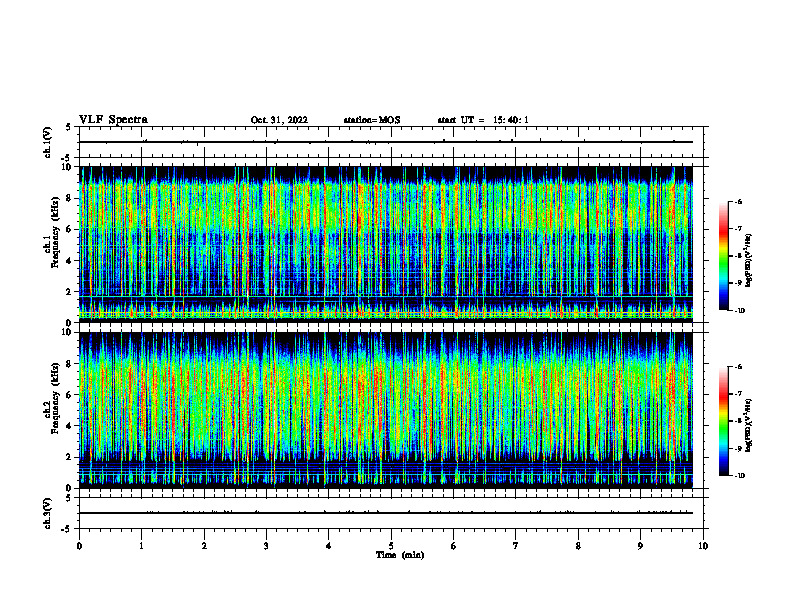The width and height of the screenshot is (792, 612).
Task: Click the 'Time (min)' axis label
Action: (x=400, y=555)
